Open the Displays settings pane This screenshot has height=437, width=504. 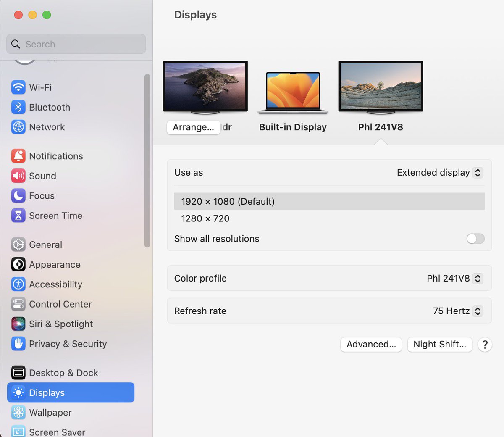point(71,392)
